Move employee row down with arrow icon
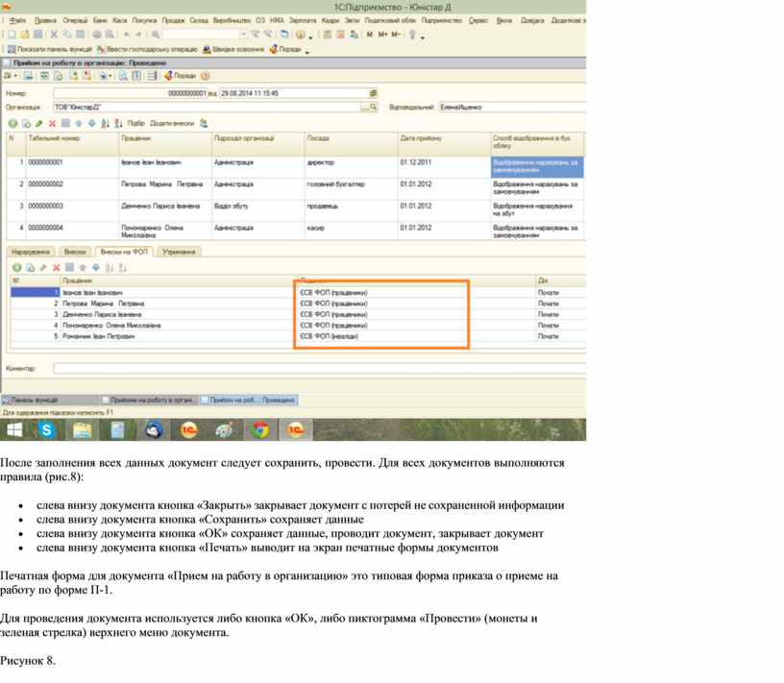 click(x=91, y=124)
